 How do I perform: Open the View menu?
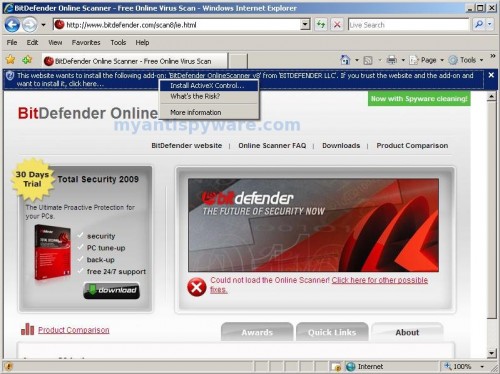click(x=55, y=43)
